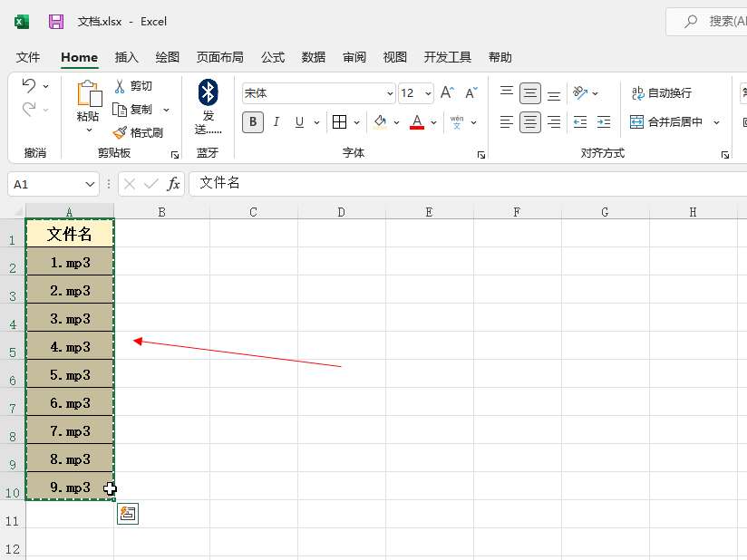Expand the fill color dropdown arrow
Image resolution: width=747 pixels, height=560 pixels.
pos(396,122)
